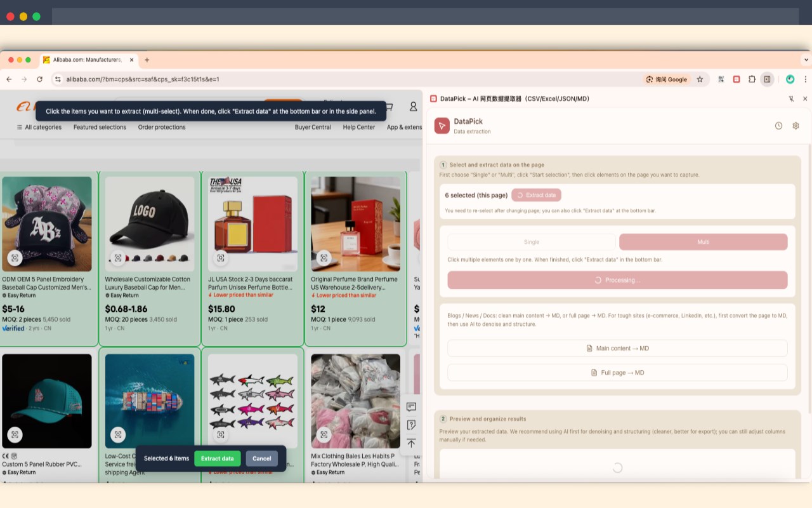Cancel the selection in bottom bar

click(x=262, y=458)
